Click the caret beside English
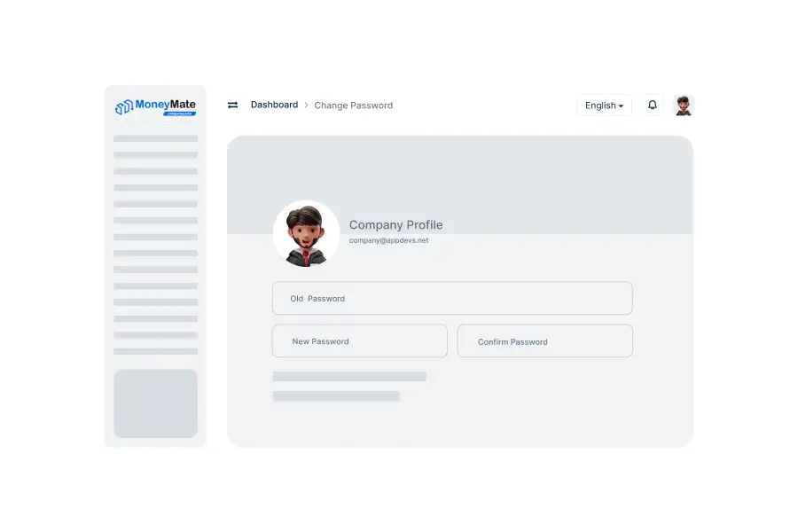This screenshot has width=798, height=532. 621,106
